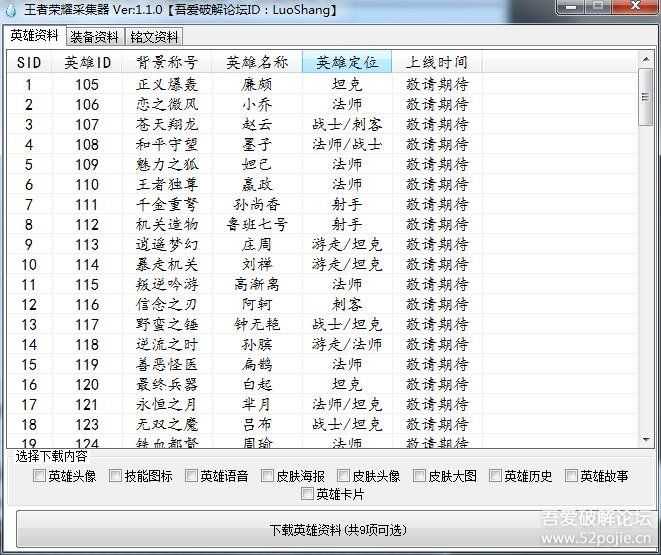
Task: Close the 王者荣耀采集器 window
Action: coord(635,6)
